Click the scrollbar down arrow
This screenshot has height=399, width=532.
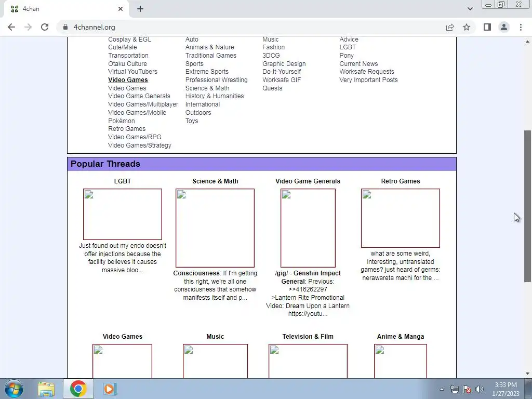(528, 374)
